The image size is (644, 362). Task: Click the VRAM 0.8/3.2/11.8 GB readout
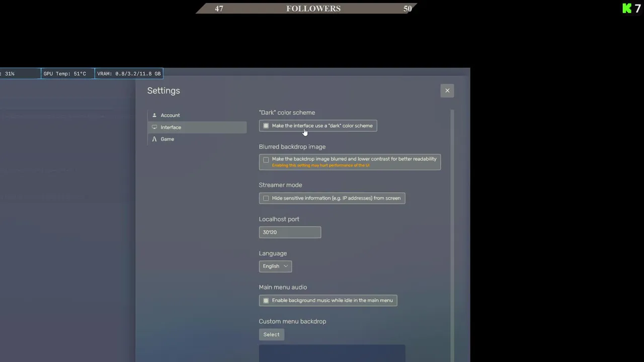[x=129, y=74]
